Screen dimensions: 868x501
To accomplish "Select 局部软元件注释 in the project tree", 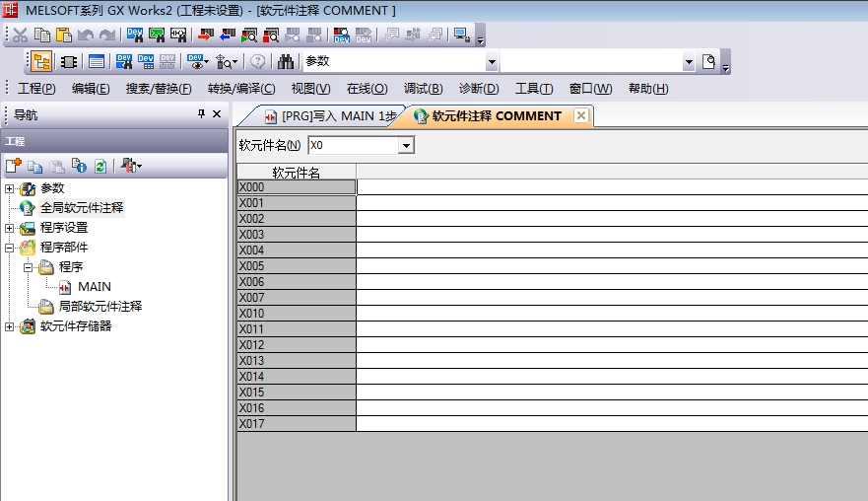I will [x=100, y=307].
